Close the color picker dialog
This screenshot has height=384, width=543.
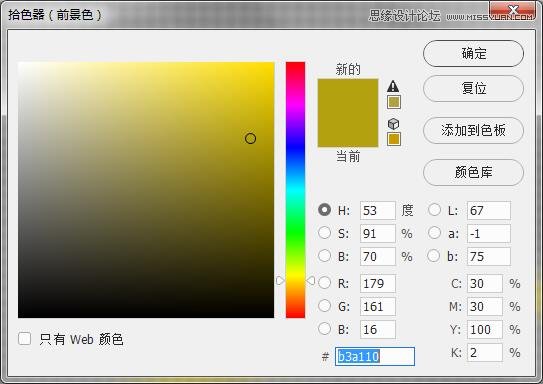(x=514, y=10)
